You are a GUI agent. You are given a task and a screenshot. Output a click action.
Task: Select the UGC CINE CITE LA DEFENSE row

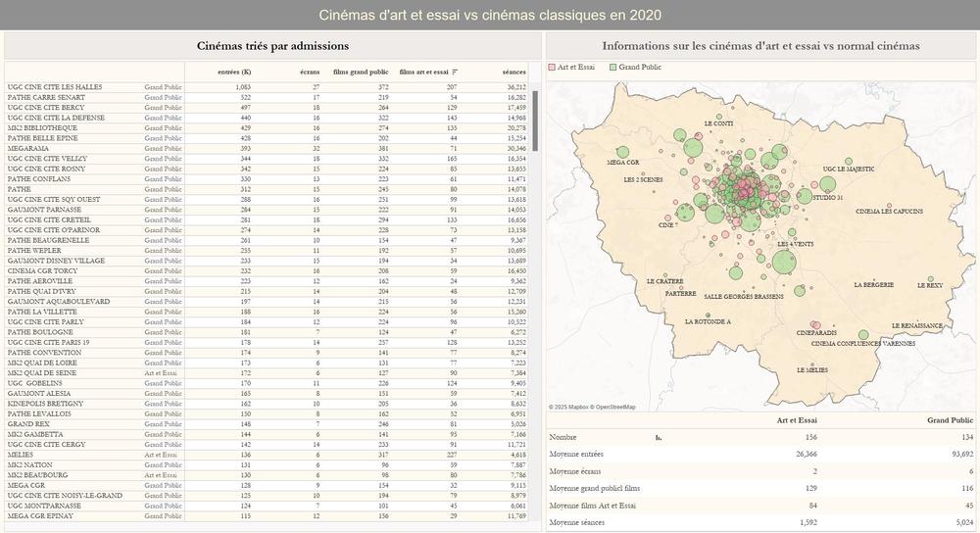pos(267,119)
